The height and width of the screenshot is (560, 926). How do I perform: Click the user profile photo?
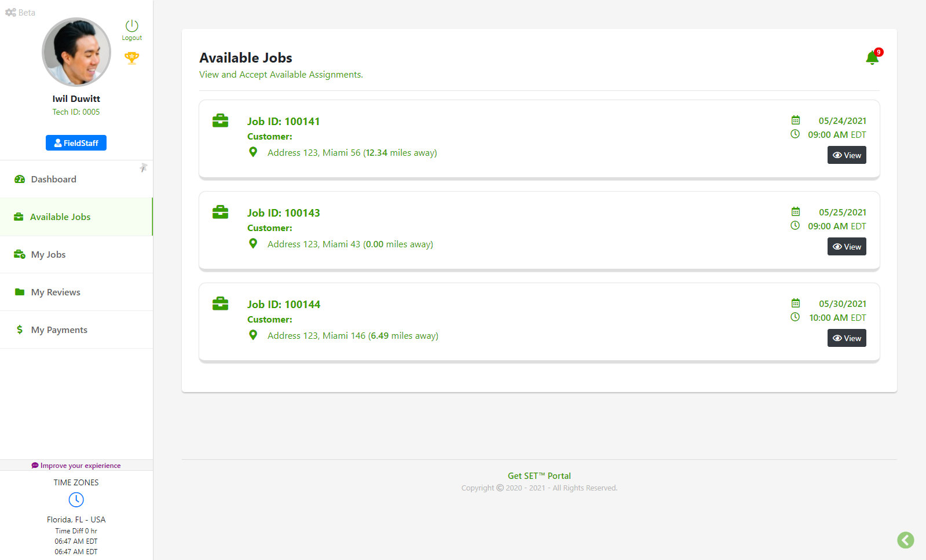[x=76, y=52]
